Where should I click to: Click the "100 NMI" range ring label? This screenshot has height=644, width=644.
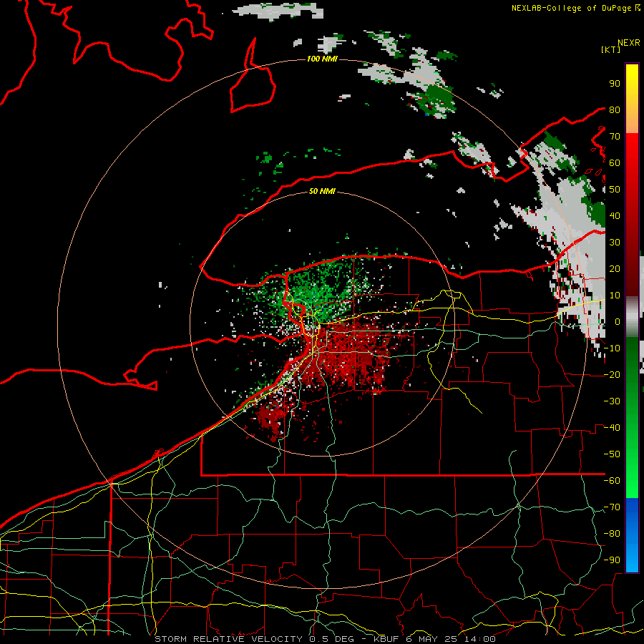click(x=322, y=59)
